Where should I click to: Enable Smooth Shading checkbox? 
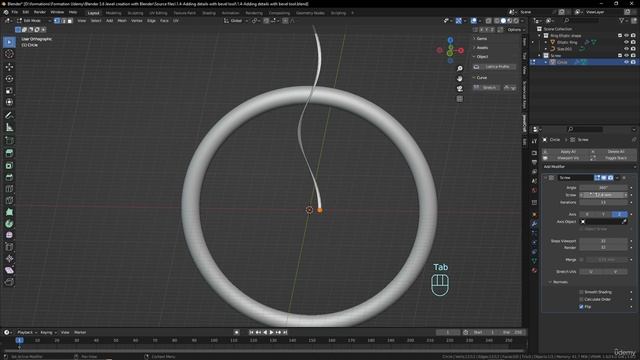click(x=581, y=292)
